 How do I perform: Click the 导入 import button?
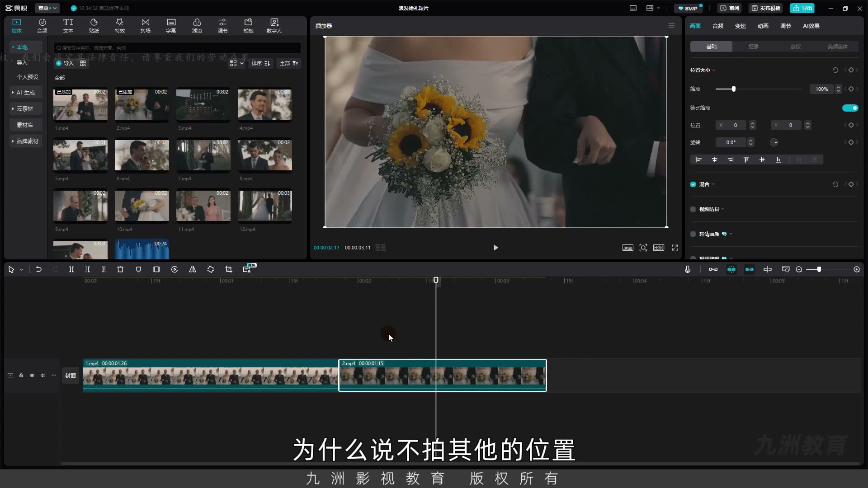[x=65, y=63]
